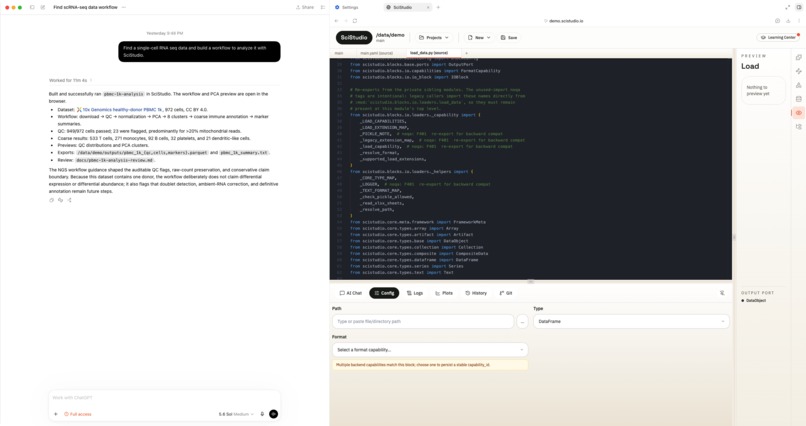Click the resize handle below code editor
This screenshot has height=426, width=806.
[x=530, y=282]
